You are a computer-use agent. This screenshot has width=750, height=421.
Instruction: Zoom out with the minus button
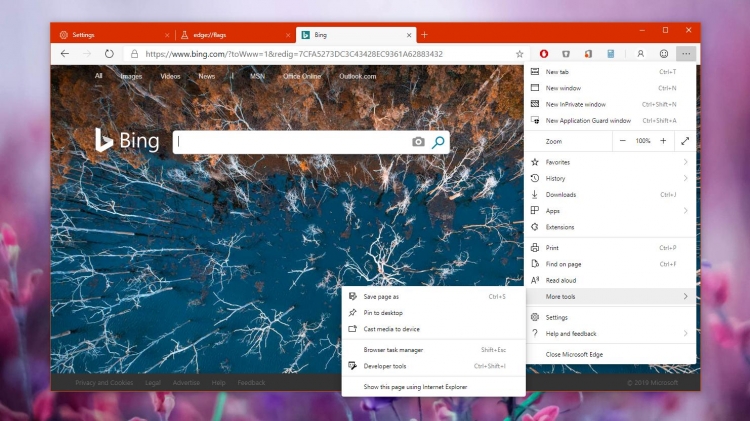pos(622,141)
